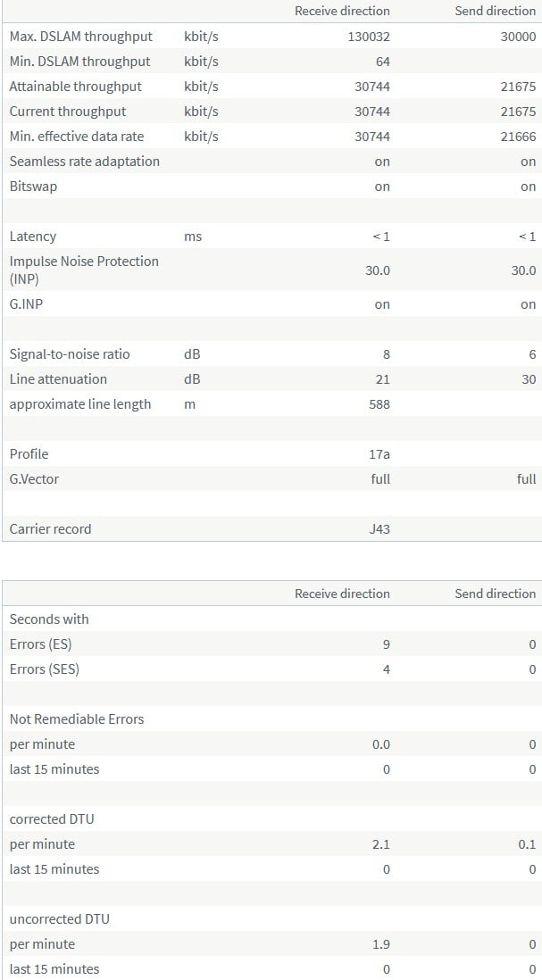Select the uncorrected DTU per minute value 1.9
This screenshot has width=542, height=980.
pyautogui.click(x=380, y=945)
